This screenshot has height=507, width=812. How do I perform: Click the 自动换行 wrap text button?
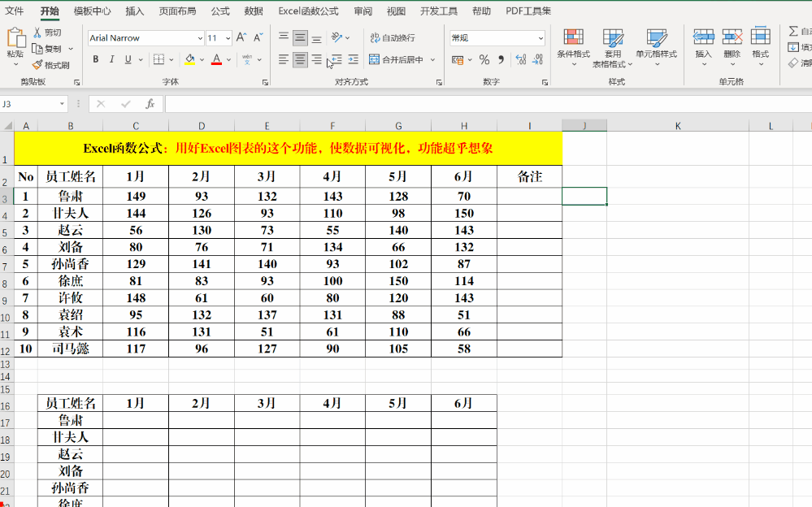393,37
